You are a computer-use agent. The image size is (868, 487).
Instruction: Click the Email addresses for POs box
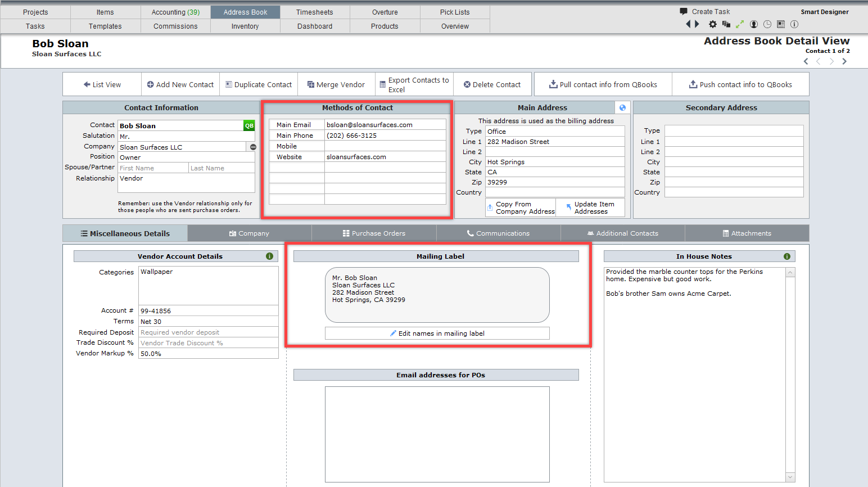[x=437, y=434]
